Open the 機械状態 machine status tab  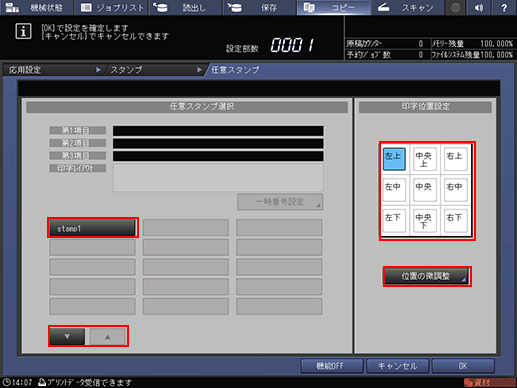point(37,7)
